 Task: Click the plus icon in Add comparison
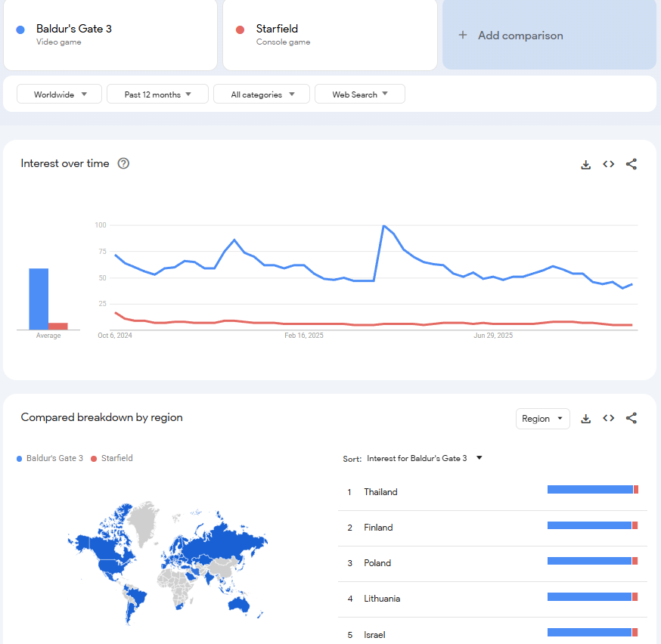point(463,36)
